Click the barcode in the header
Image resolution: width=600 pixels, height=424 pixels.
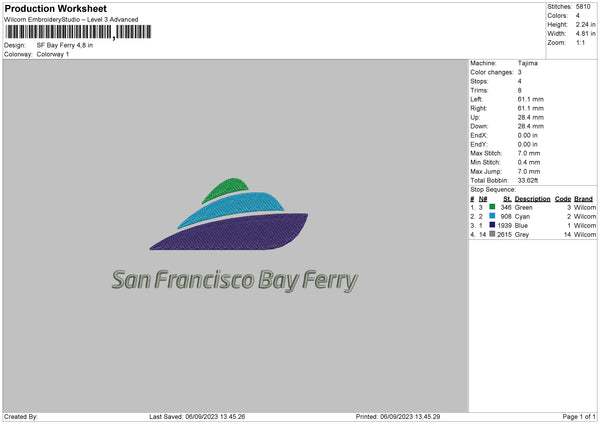[78, 32]
